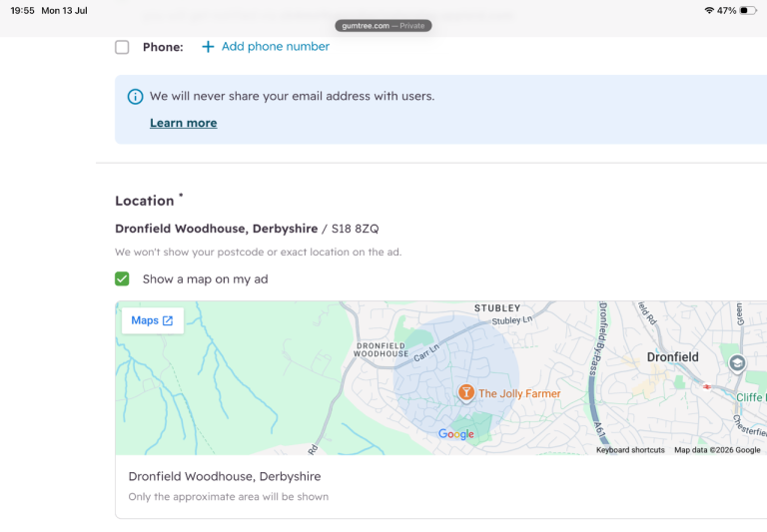Click the Dronfield town label
The height and width of the screenshot is (532, 767).
[672, 357]
